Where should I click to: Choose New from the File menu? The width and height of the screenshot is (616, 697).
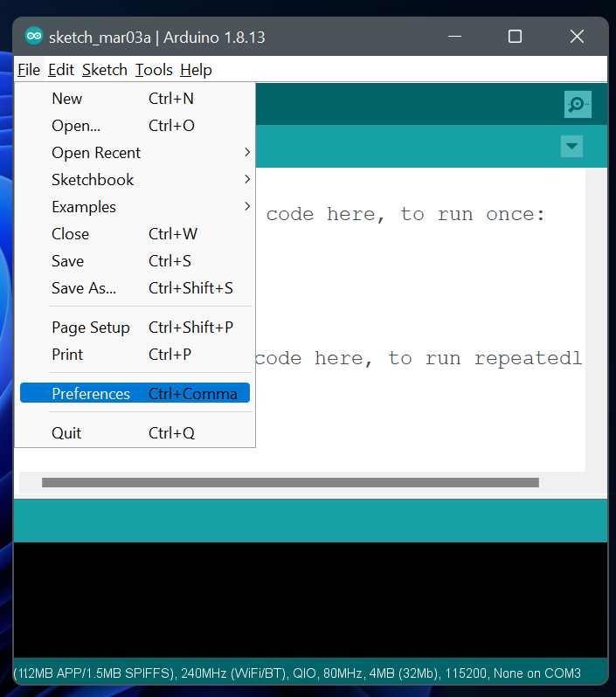tap(135, 99)
